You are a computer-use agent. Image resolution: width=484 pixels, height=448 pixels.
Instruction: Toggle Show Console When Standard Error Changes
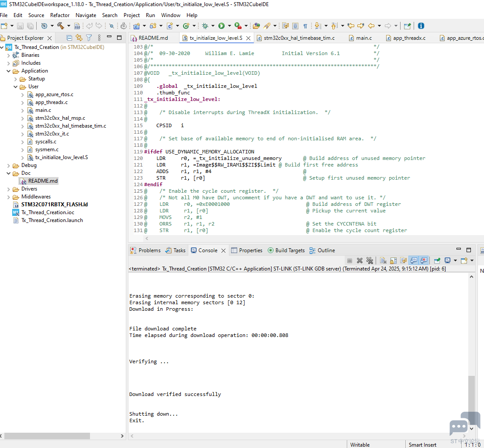click(424, 260)
